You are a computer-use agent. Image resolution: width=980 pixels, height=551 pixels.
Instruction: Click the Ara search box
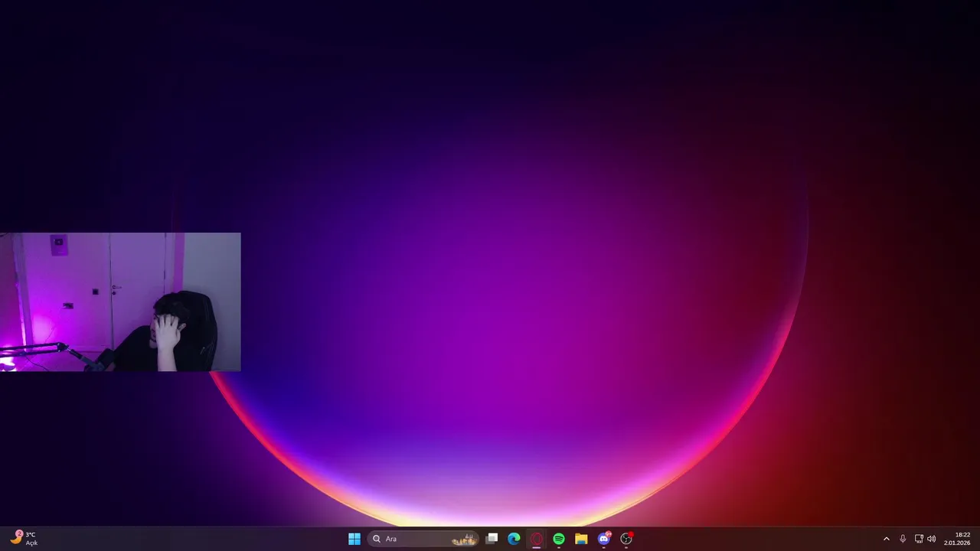423,539
